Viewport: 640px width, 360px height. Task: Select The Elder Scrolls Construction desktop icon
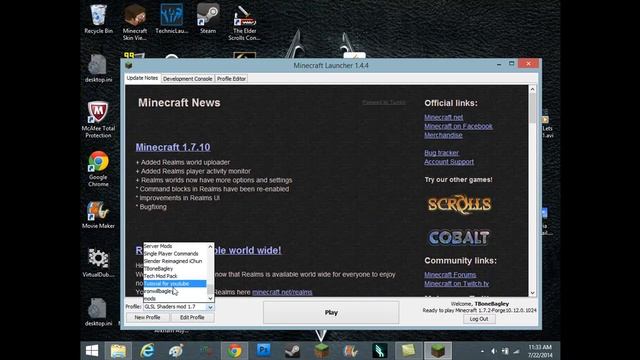coord(244,22)
